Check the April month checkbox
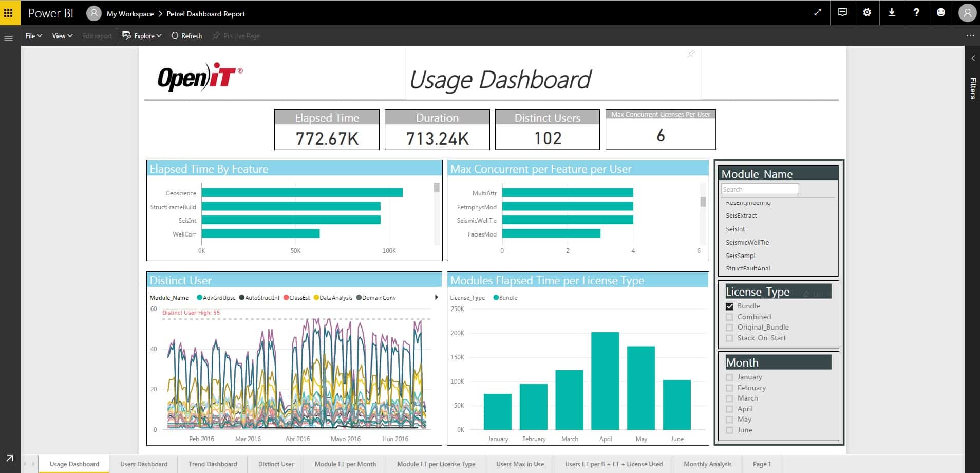 [x=729, y=409]
